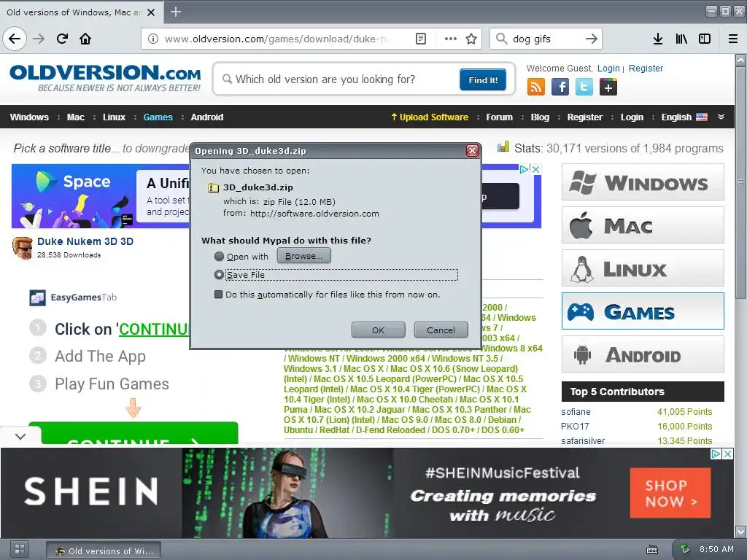Click Cancel in the download dialog
Viewport: 747px width, 560px height.
click(x=441, y=330)
